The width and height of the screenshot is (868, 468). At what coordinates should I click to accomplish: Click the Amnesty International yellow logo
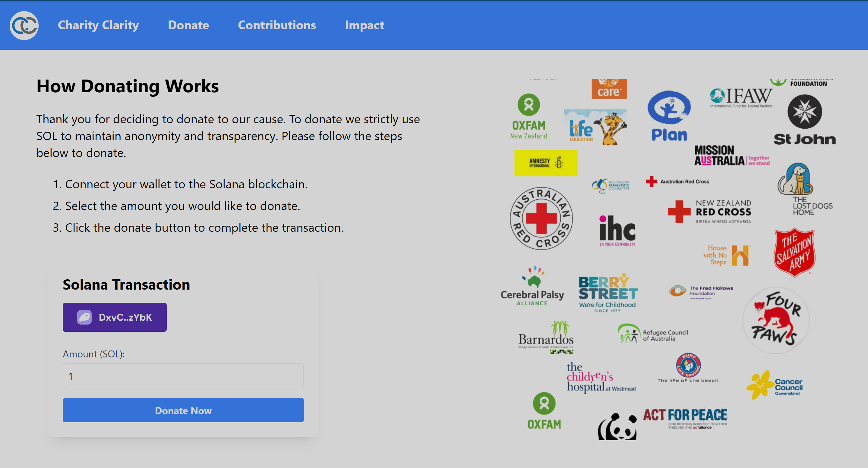(545, 163)
